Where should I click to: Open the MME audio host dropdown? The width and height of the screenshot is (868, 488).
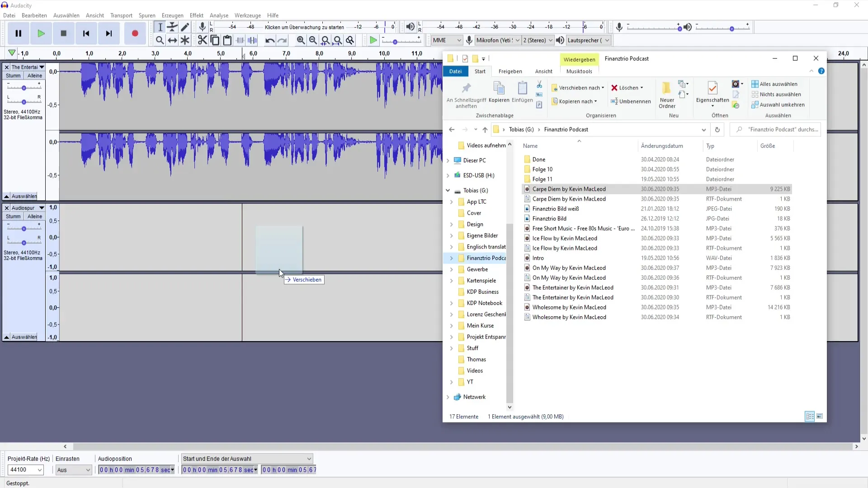(447, 40)
